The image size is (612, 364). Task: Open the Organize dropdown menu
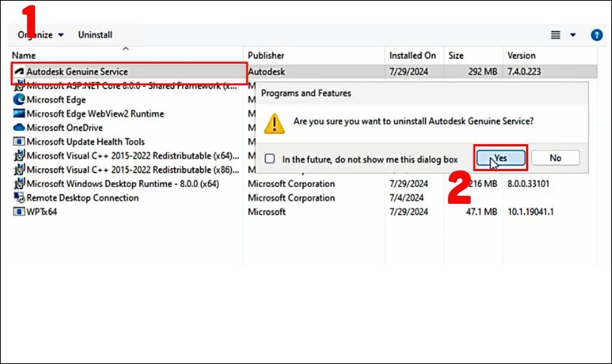[x=41, y=35]
